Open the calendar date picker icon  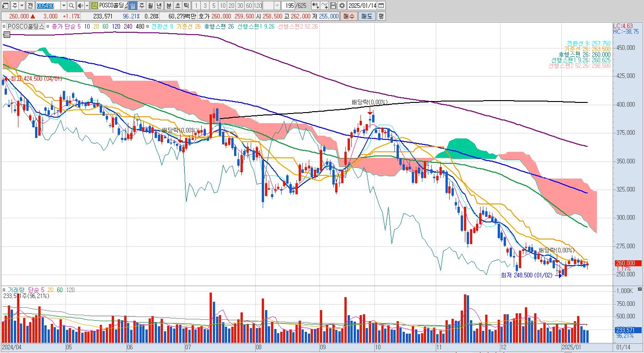382,6
